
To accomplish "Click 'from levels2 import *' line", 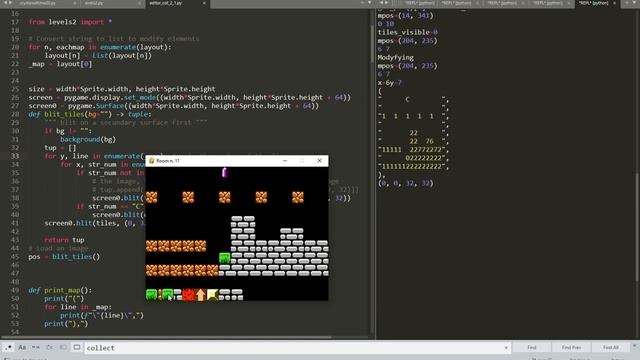I will tap(70, 22).
